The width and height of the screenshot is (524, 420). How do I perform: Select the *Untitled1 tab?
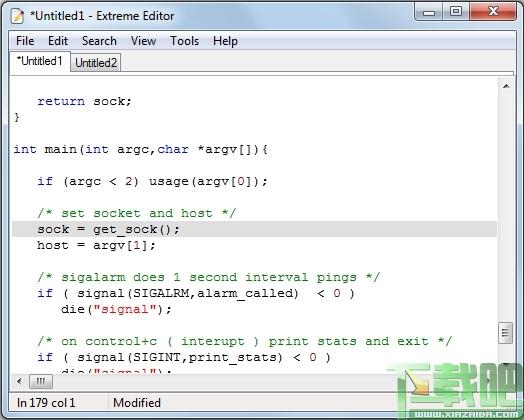(40, 61)
